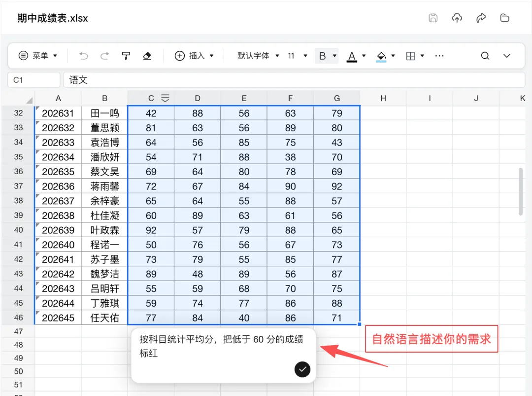Click the borders icon
The width and height of the screenshot is (532, 396).
click(410, 56)
